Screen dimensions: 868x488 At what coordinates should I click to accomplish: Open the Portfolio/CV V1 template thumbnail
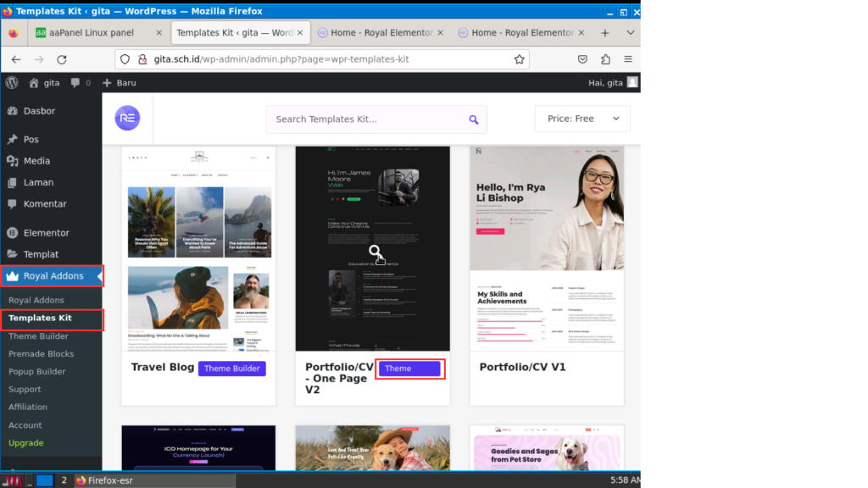point(547,248)
